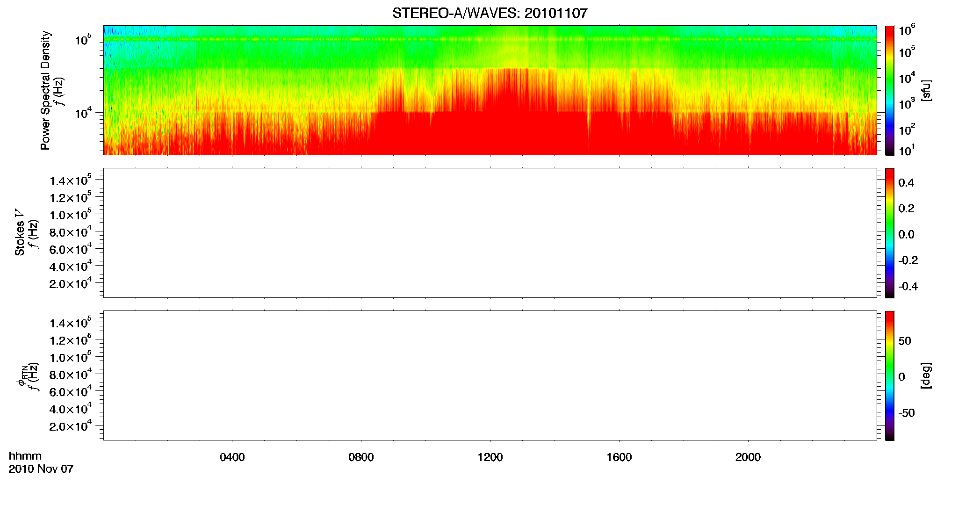Click the "hhmm" time format label
The image size is (980, 505).
coord(25,456)
